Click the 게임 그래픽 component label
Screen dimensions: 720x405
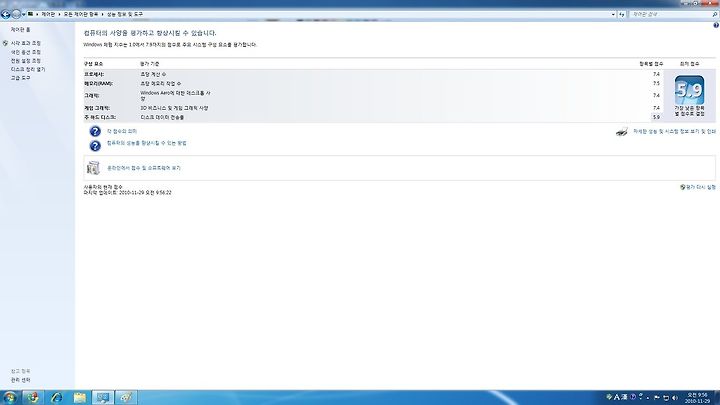[x=97, y=108]
